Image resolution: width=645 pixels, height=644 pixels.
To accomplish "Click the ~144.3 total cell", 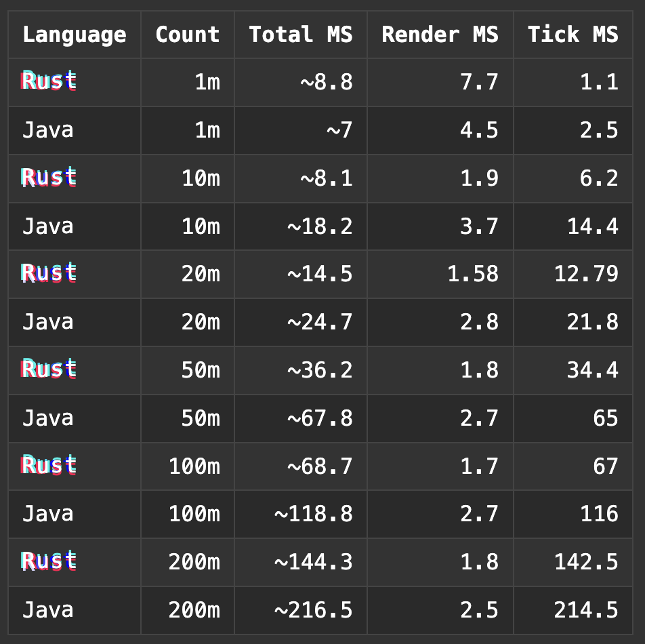I will [x=313, y=562].
